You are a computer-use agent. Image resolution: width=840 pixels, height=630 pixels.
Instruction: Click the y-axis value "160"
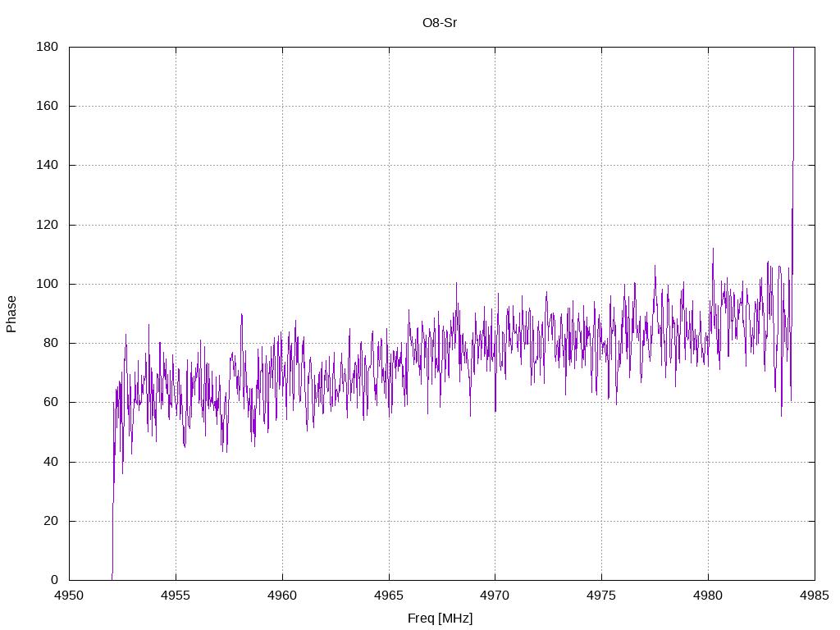pyautogui.click(x=47, y=106)
